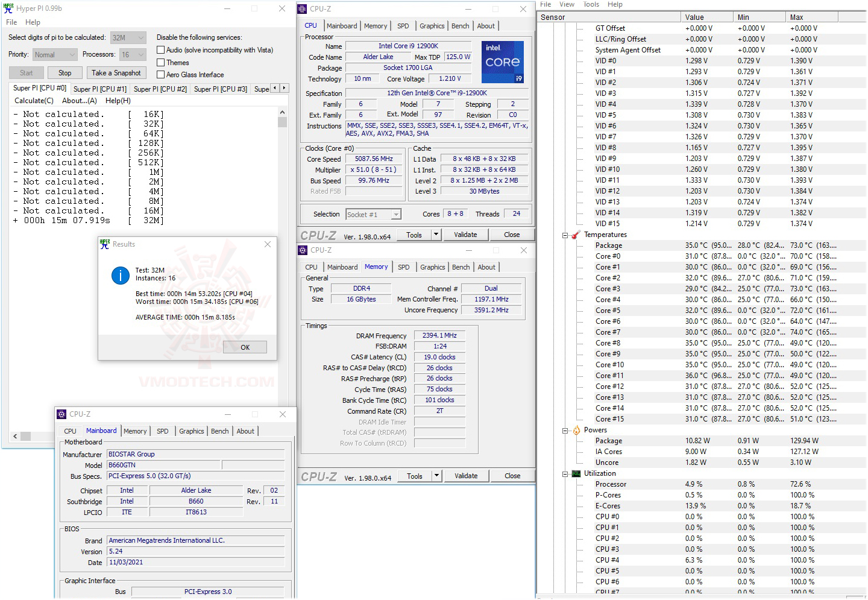Open the Processors count dropdown

133,55
